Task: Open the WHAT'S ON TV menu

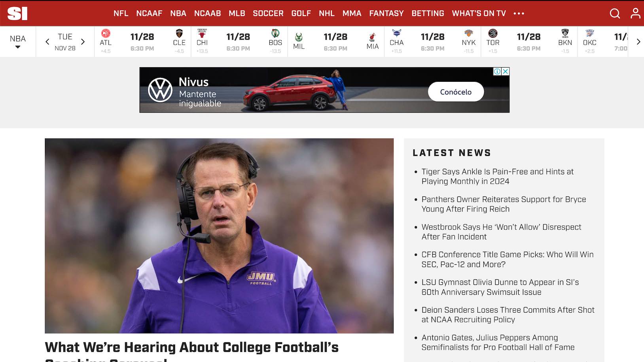Action: [x=479, y=13]
